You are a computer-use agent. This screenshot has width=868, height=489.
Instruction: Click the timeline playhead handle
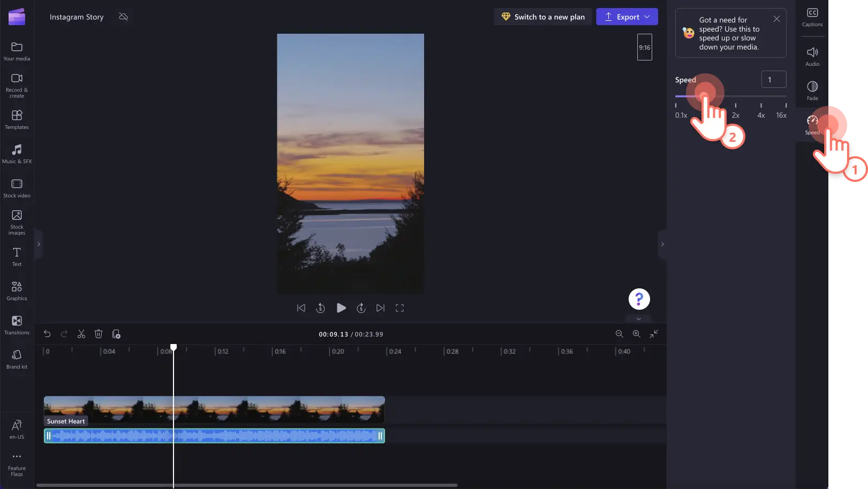[x=173, y=347]
